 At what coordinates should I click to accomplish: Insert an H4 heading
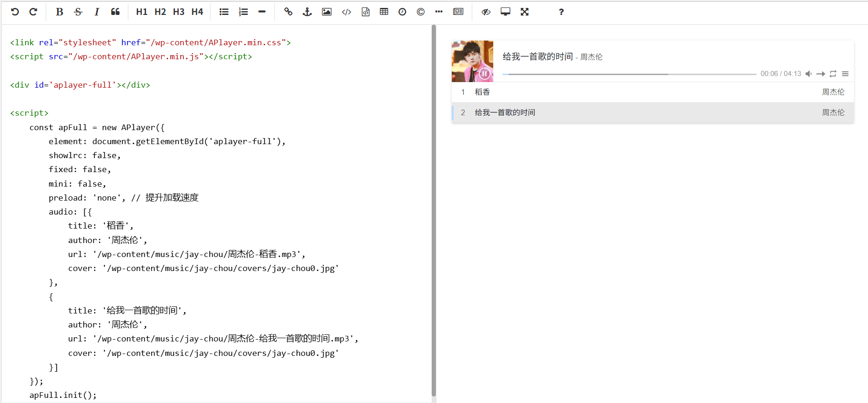(x=197, y=12)
